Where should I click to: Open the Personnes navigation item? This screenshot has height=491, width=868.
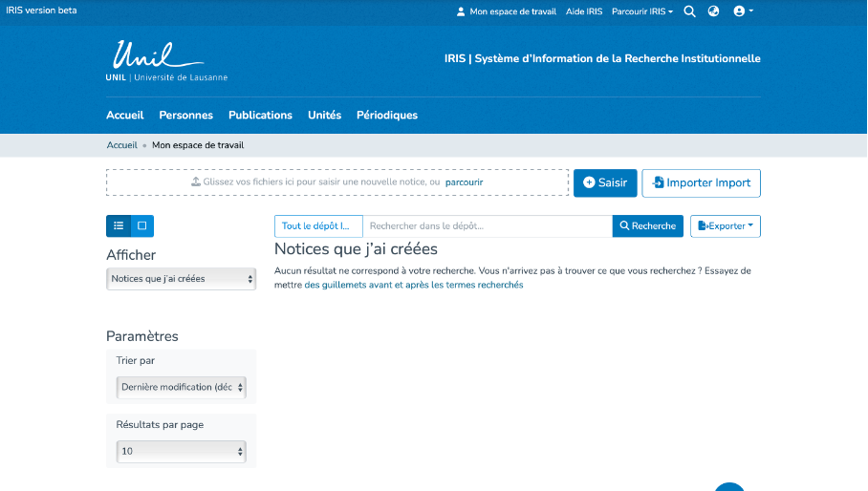click(185, 115)
